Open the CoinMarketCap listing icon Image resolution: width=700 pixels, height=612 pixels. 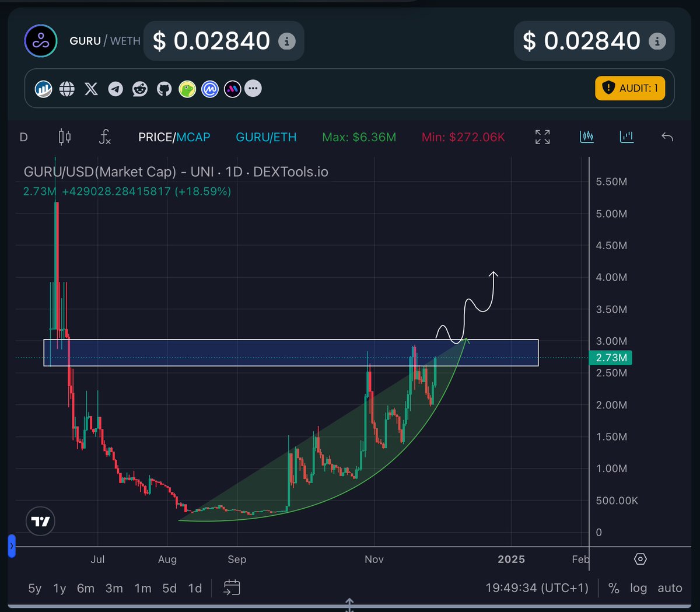pyautogui.click(x=210, y=89)
